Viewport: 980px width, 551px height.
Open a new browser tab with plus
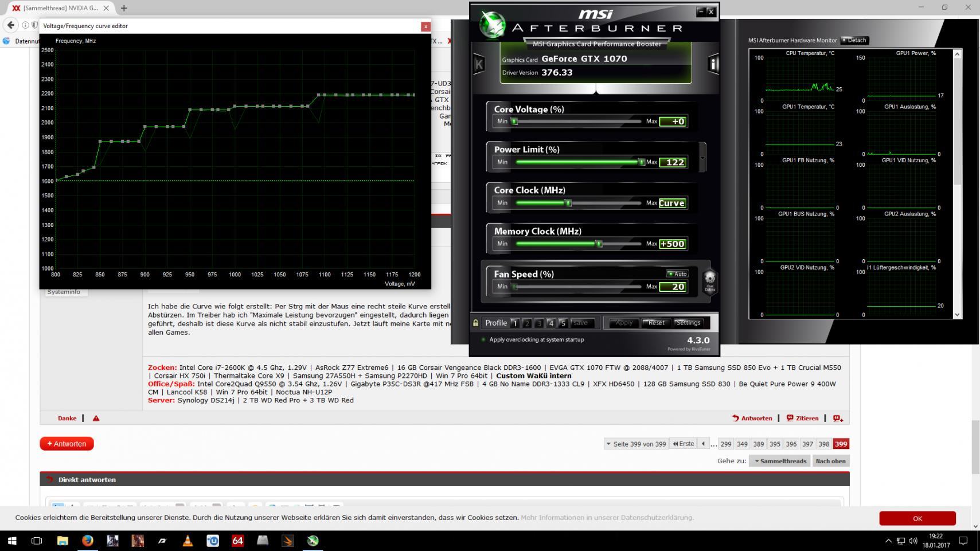pyautogui.click(x=124, y=8)
